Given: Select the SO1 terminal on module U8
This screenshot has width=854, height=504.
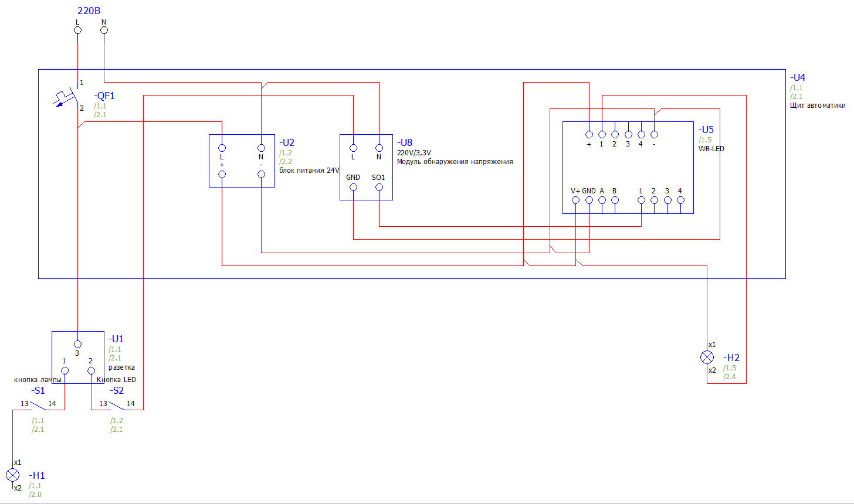Looking at the screenshot, I should [x=379, y=188].
